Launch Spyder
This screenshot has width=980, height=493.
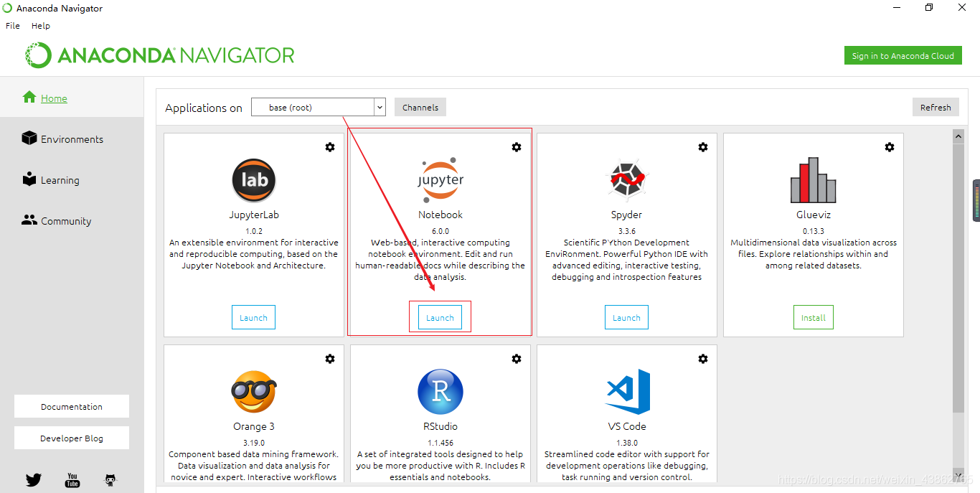pyautogui.click(x=626, y=318)
